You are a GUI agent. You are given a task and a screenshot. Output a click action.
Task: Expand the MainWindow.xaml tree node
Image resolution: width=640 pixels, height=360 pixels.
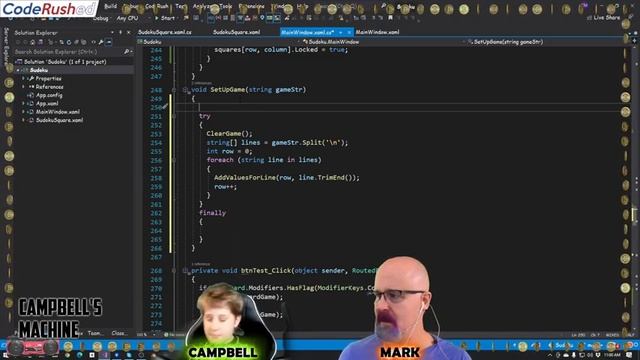point(24,112)
